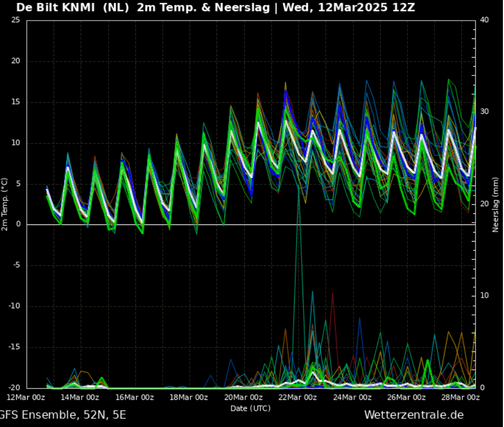The image size is (504, 427).
Task: Click the GFS Ensemble, 52N, 5E caption
Action: [63, 415]
